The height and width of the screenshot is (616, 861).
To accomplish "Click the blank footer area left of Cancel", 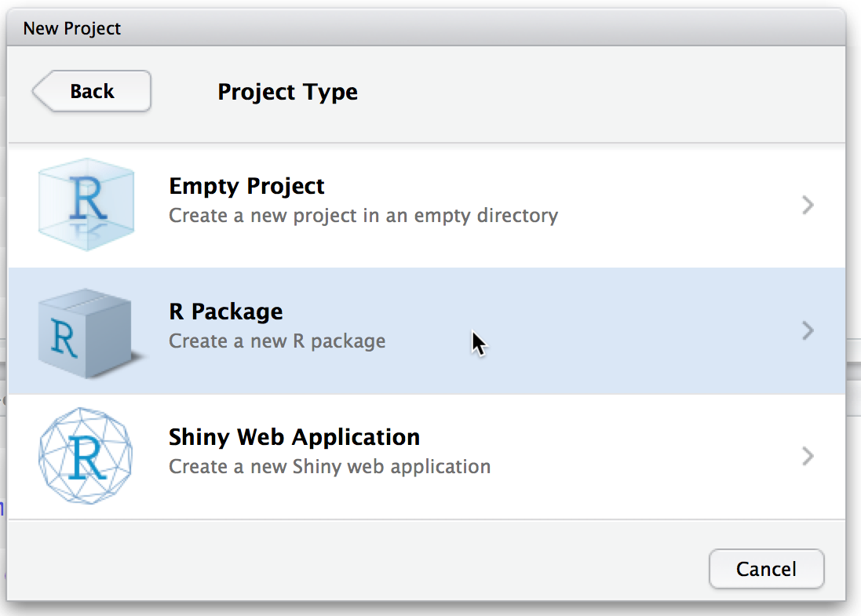I will coord(353,568).
